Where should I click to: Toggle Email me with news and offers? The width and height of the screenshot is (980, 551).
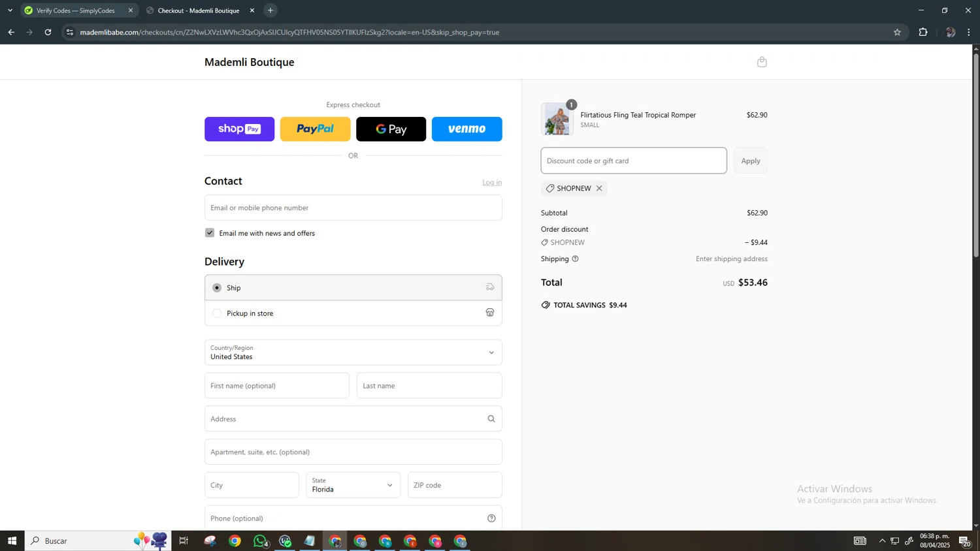(210, 233)
